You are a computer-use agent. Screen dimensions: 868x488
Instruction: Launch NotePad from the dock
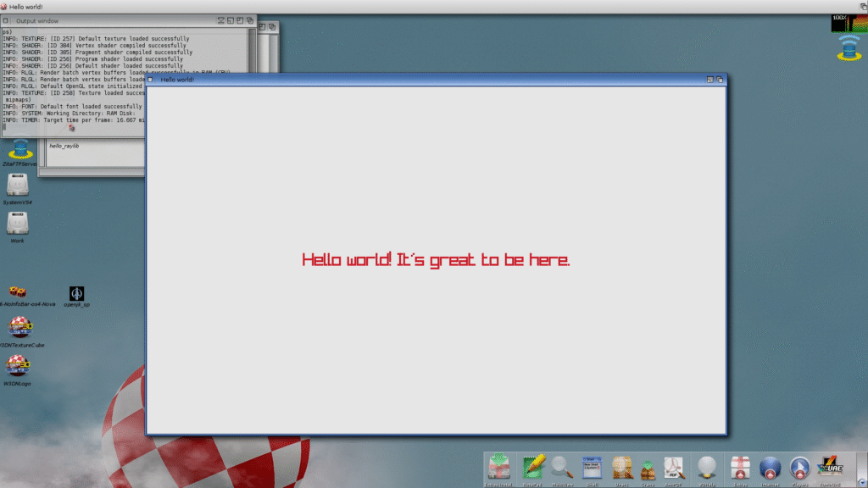(532, 467)
